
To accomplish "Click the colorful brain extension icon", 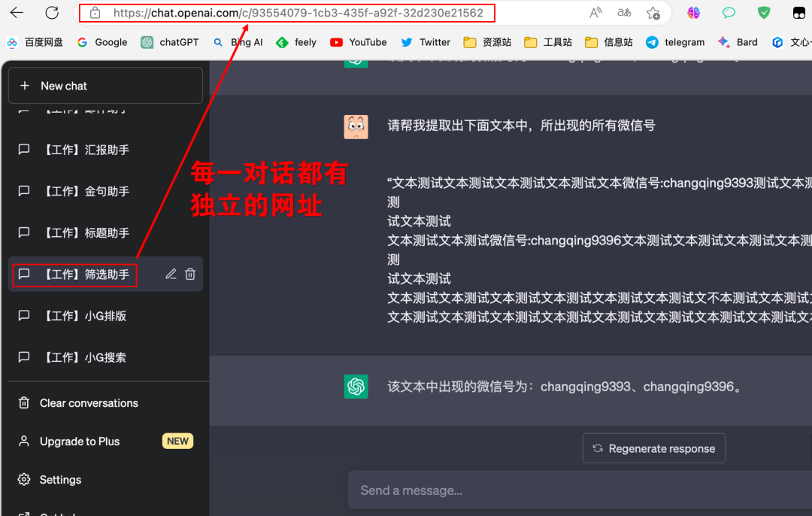I will [693, 12].
